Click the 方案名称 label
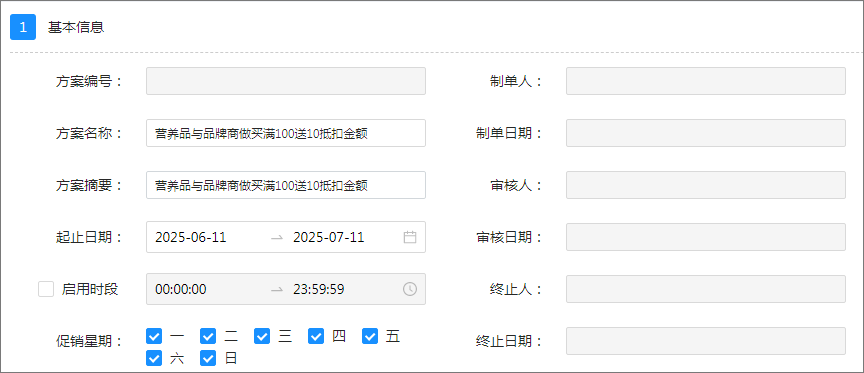Screen dimensions: 864x373 [x=89, y=133]
